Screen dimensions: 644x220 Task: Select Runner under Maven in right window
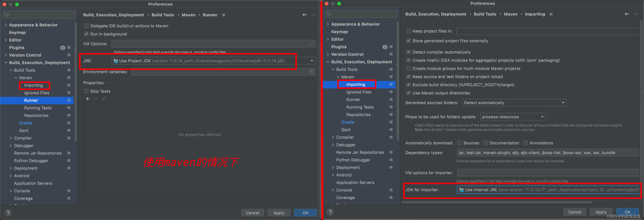353,100
